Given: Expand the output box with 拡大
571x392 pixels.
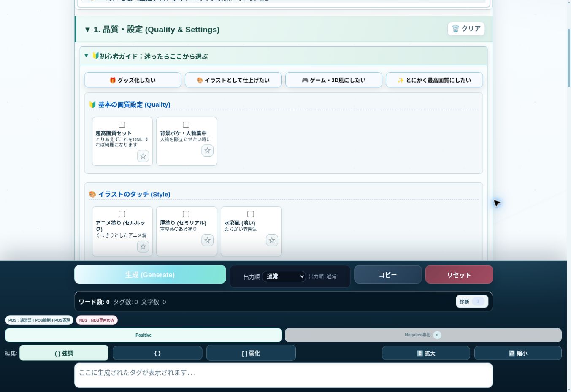Looking at the screenshot, I should (x=426, y=353).
